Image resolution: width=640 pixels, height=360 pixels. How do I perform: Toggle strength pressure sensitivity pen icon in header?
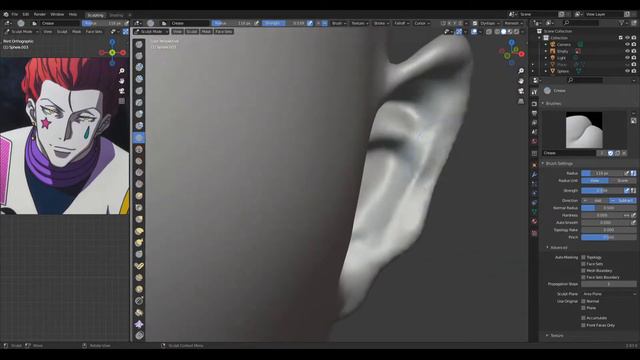[310, 23]
